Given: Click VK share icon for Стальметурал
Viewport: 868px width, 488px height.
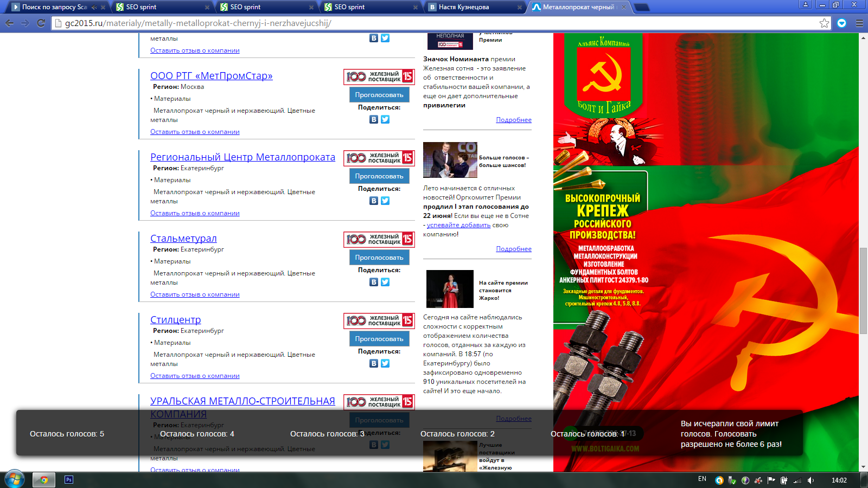Looking at the screenshot, I should [x=374, y=282].
